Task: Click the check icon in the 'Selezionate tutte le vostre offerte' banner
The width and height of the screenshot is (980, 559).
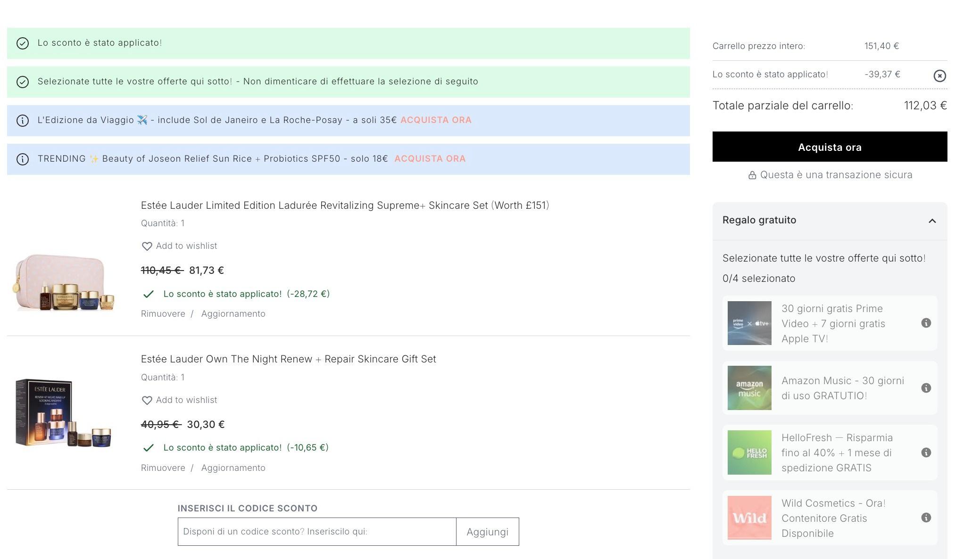Action: point(23,82)
